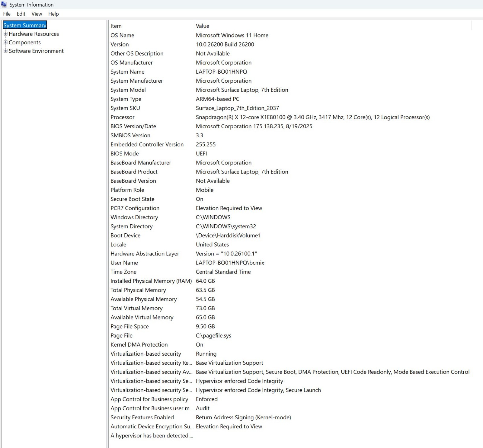Click the Total Physical Memory value 63.5 GB
The height and width of the screenshot is (448, 483).
tap(205, 290)
